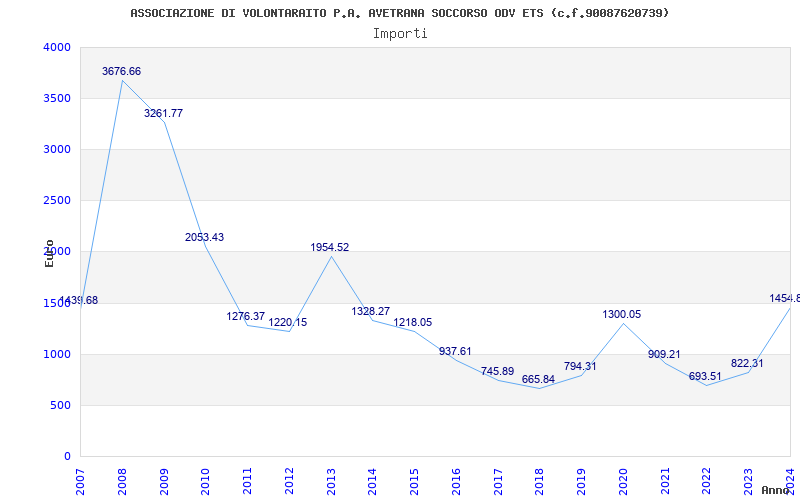
Task: Select the x-axis year 2015
Action: pos(414,482)
